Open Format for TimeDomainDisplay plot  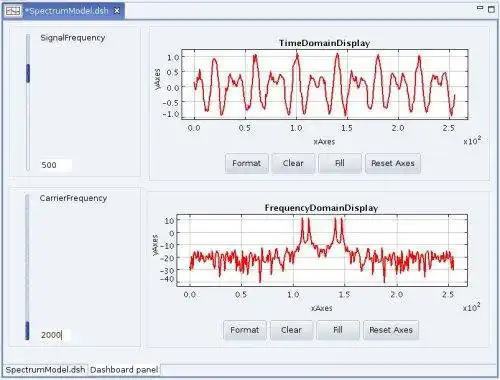246,163
